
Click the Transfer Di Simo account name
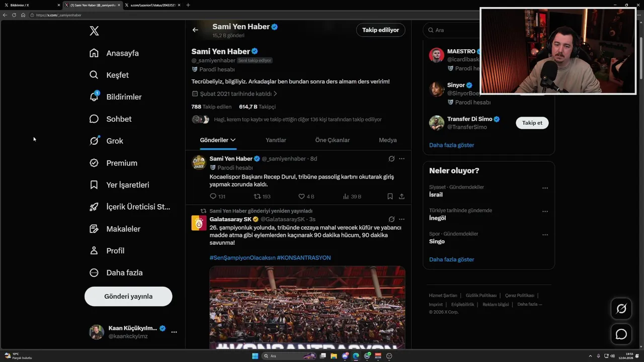click(469, 119)
